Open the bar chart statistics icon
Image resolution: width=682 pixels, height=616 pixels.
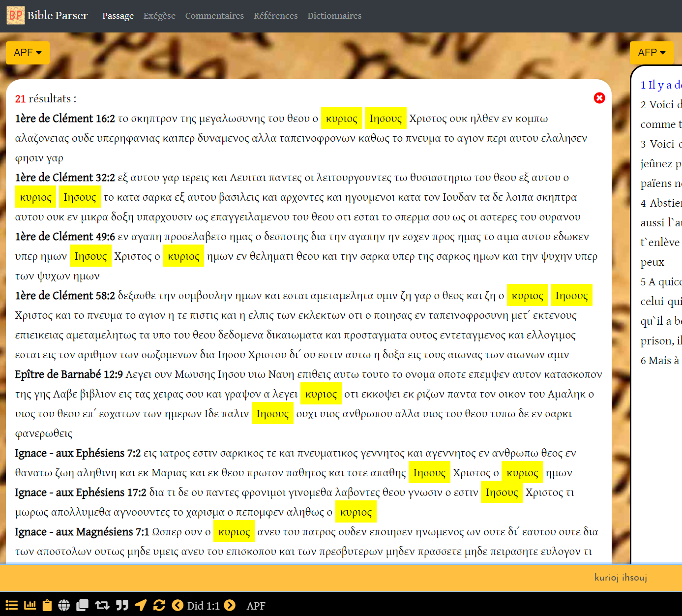click(x=30, y=605)
